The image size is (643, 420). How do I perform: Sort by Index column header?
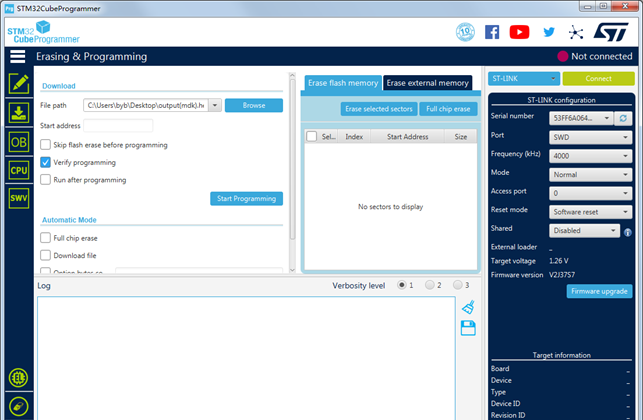coord(354,137)
